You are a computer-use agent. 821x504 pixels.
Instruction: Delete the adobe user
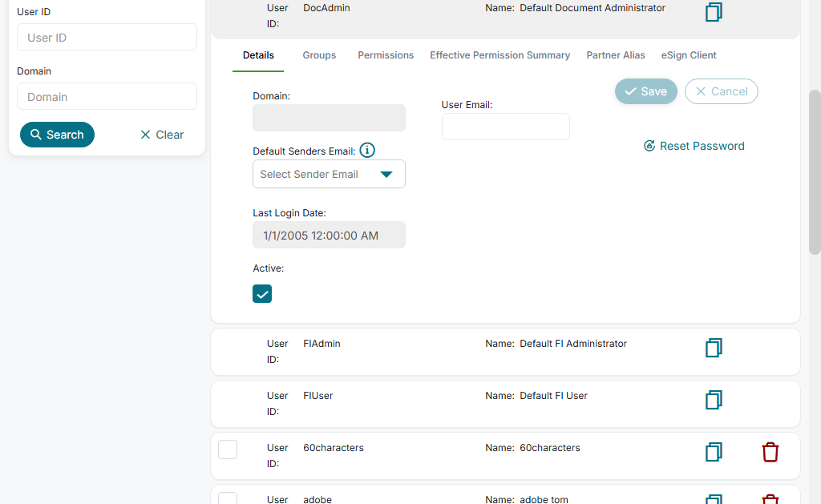click(x=770, y=498)
